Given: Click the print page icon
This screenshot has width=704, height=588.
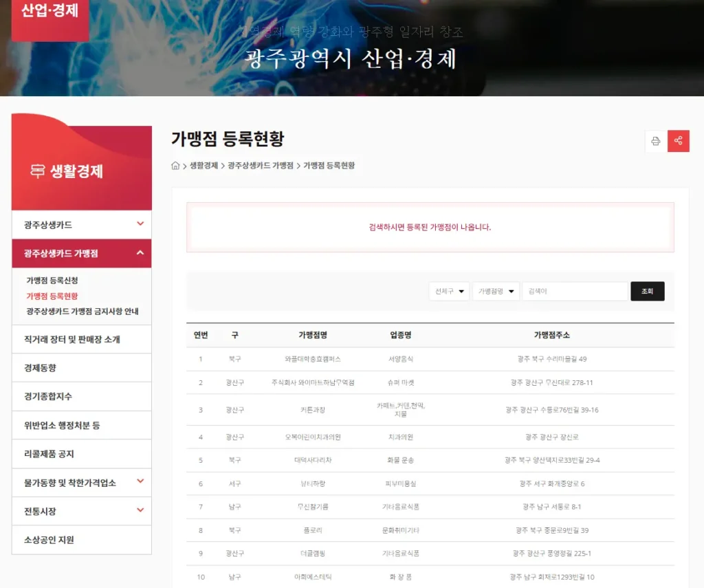Looking at the screenshot, I should point(655,141).
